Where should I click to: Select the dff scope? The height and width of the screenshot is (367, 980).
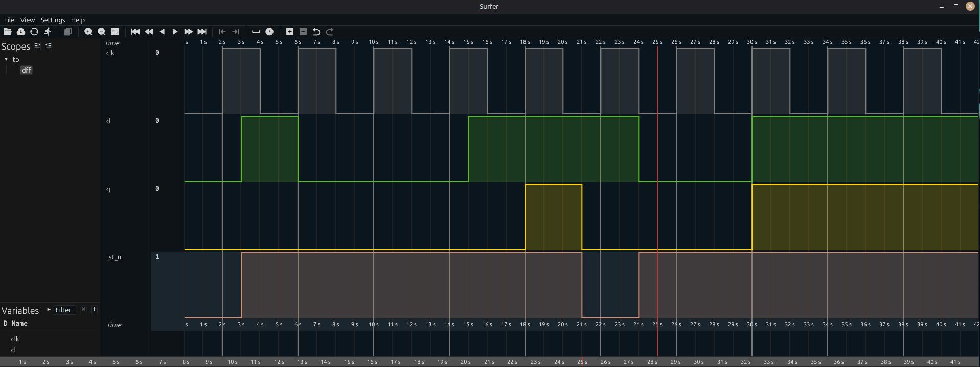pyautogui.click(x=26, y=71)
